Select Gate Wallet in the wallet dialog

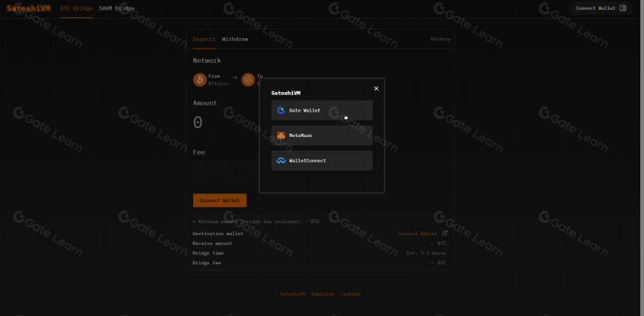pyautogui.click(x=321, y=110)
